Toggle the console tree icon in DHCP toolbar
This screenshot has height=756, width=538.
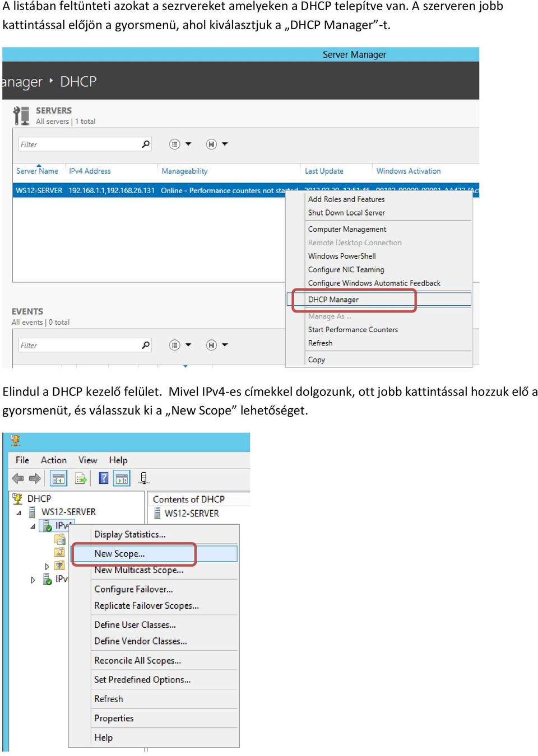(x=58, y=478)
